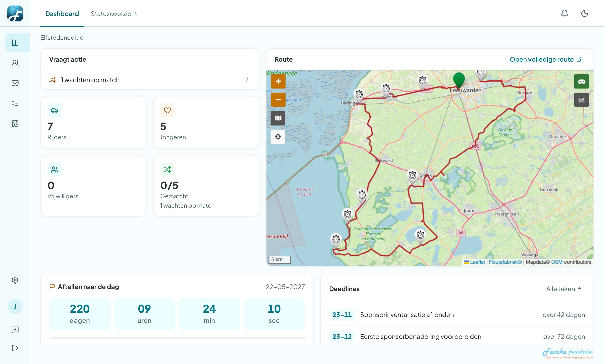Zoom in on the route map
Image resolution: width=604 pixels, height=364 pixels.
point(278,81)
